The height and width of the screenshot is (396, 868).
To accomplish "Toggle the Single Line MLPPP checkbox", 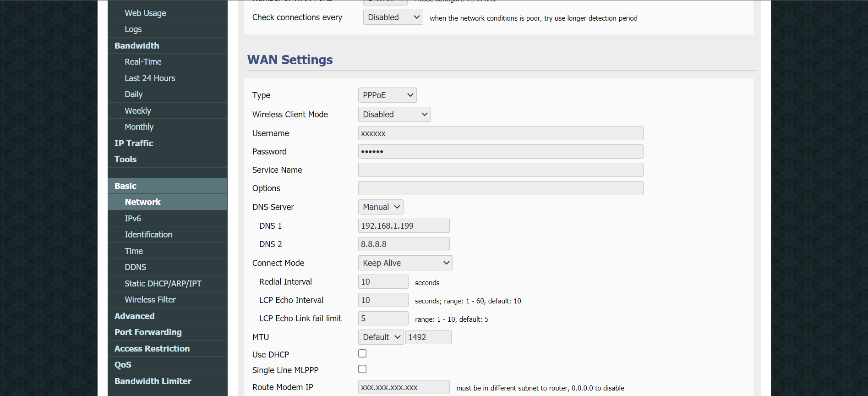I will [x=362, y=369].
